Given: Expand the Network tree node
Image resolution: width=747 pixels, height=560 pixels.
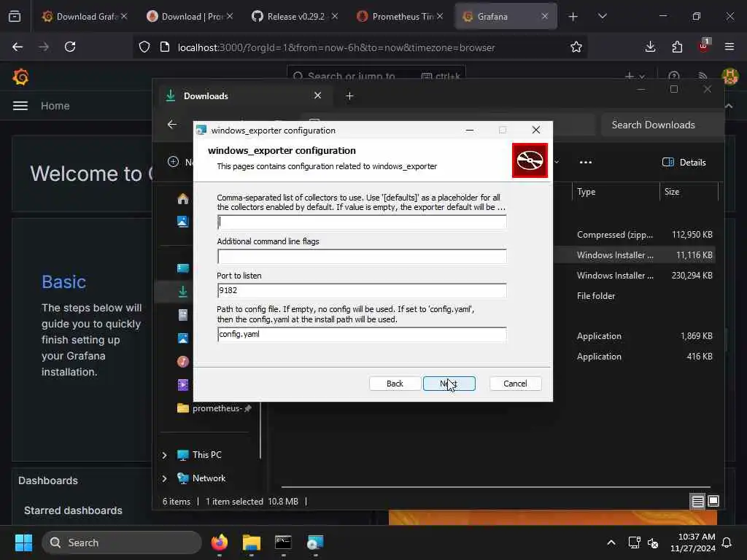Looking at the screenshot, I should (x=164, y=478).
